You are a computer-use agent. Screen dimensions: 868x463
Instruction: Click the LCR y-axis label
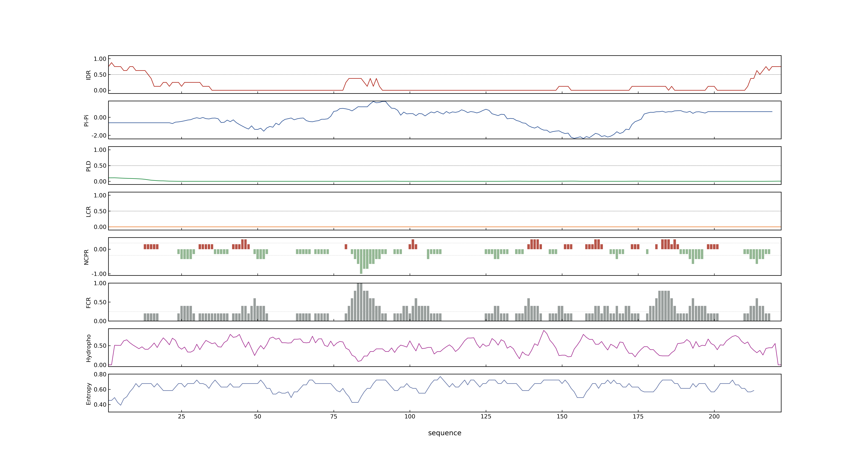pyautogui.click(x=88, y=211)
